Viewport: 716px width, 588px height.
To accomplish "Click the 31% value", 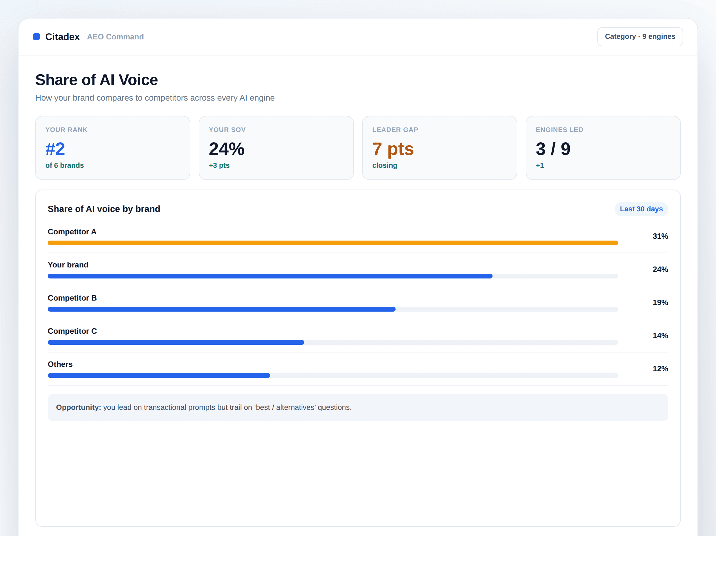I will [x=660, y=236].
